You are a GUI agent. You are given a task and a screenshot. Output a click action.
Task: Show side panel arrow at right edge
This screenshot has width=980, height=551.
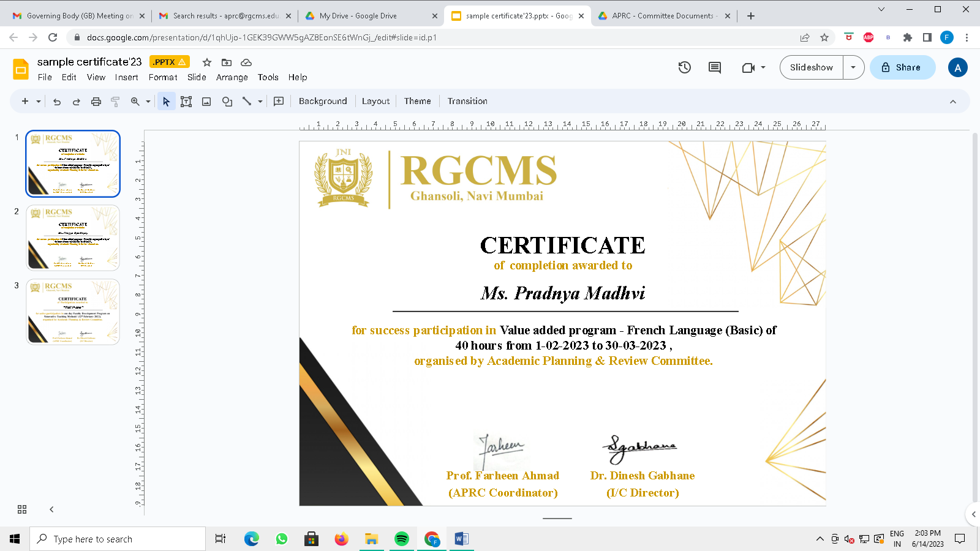tap(973, 514)
